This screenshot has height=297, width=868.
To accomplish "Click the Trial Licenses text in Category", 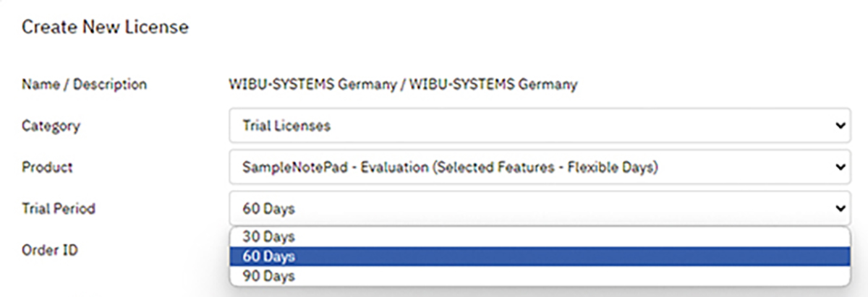I will (286, 126).
